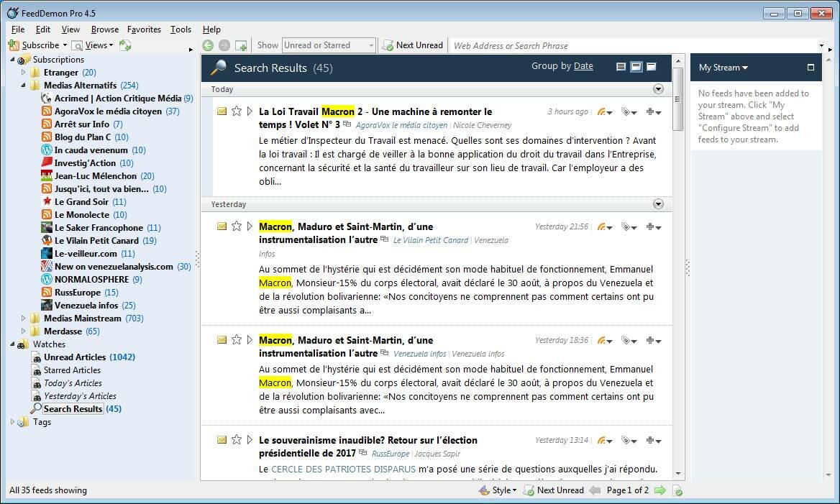The height and width of the screenshot is (504, 840).
Task: Open the Starred Articles watch
Action: pyautogui.click(x=65, y=370)
